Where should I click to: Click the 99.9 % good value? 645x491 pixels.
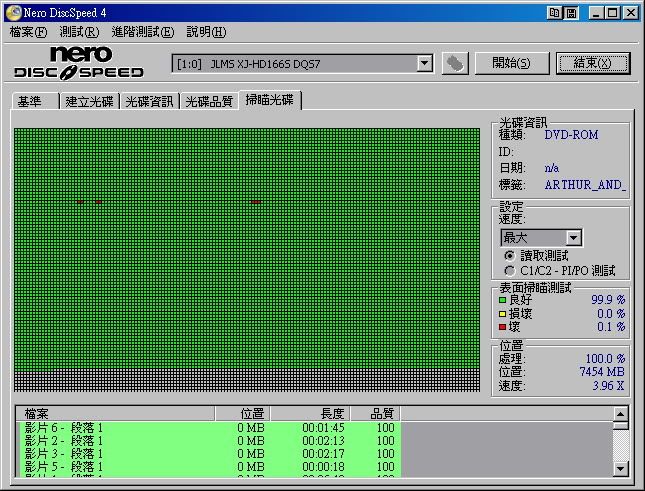pos(608,300)
